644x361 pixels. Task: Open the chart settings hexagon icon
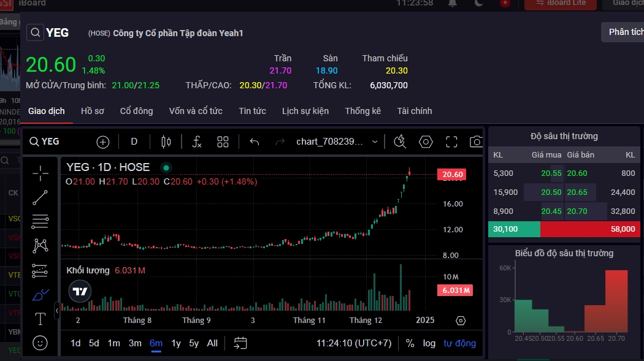tap(426, 142)
